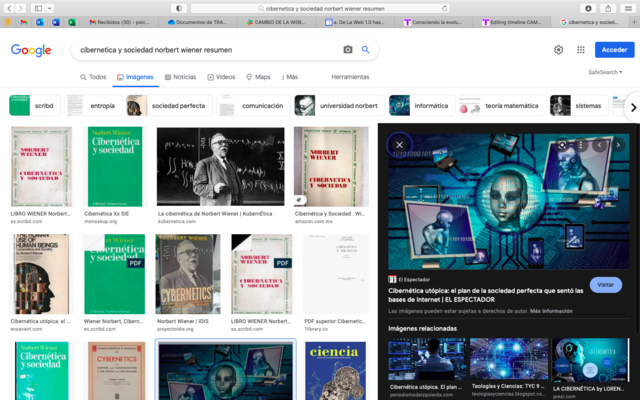
Task: Open Wiener blackboard photo thumbnail
Action: [220, 166]
